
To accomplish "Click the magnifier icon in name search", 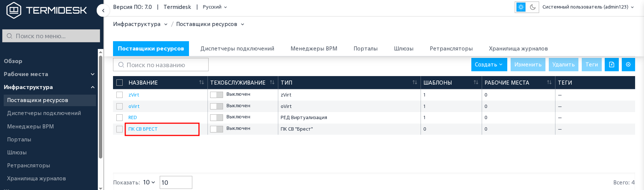I will [x=121, y=65].
